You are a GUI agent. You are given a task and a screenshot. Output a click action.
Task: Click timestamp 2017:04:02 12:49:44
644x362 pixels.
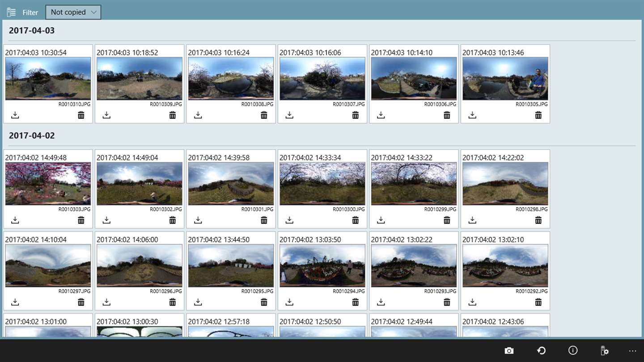[x=402, y=321]
